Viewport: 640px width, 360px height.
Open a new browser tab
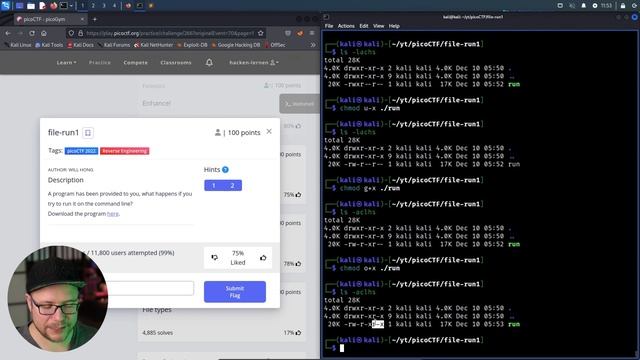tap(95, 19)
